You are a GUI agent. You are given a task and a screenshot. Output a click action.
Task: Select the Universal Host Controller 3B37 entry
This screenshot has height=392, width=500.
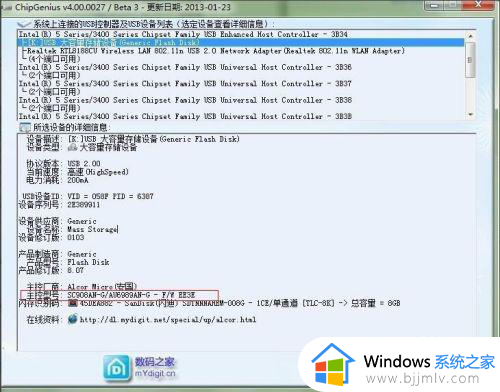click(x=185, y=84)
